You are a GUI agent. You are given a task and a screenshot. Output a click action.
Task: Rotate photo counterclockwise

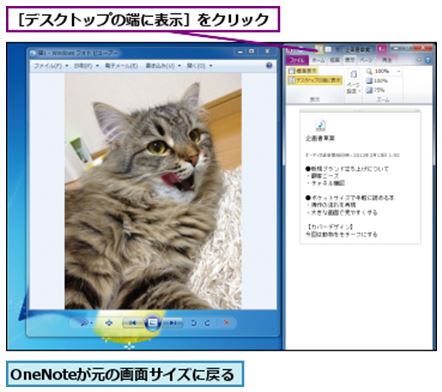pos(193,323)
